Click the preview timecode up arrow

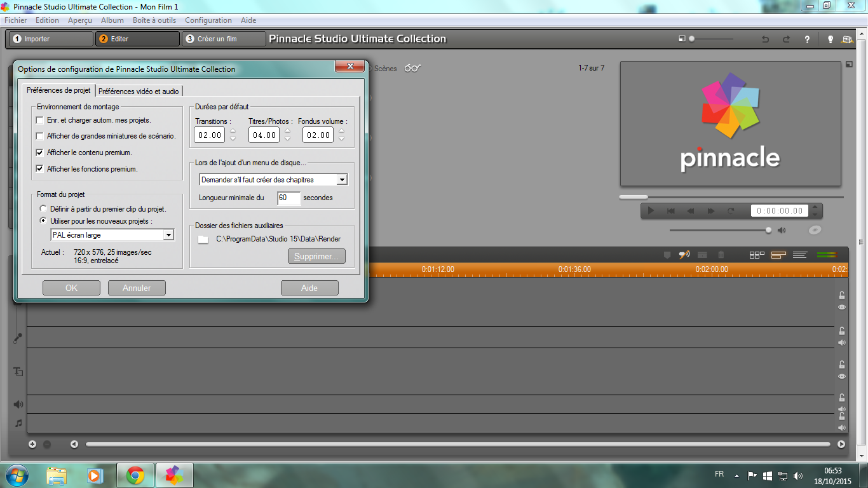tap(816, 207)
